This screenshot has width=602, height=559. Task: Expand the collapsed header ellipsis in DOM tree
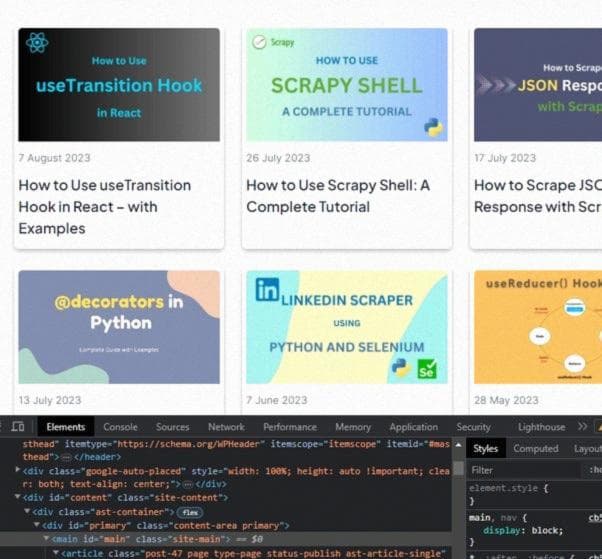66,457
